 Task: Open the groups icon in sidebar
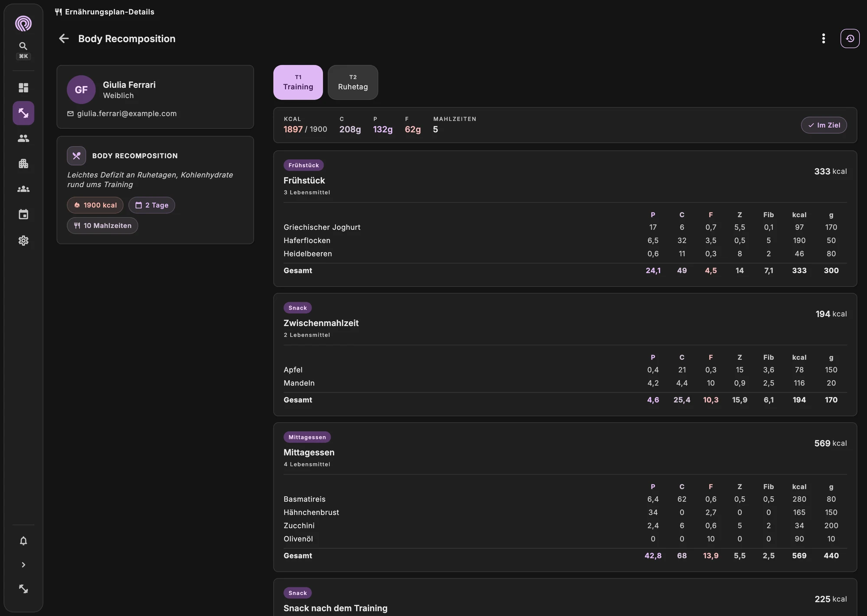point(23,189)
